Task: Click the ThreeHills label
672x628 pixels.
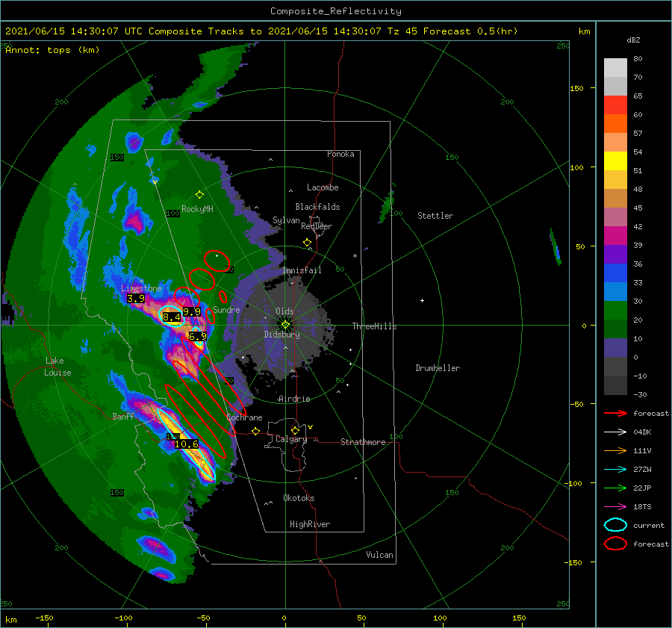Action: click(374, 326)
